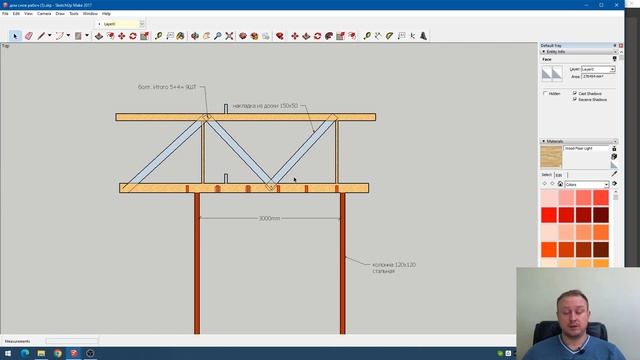Toggle the Receive Shadows checkbox
Screen dimensions: 640x360
click(x=575, y=99)
